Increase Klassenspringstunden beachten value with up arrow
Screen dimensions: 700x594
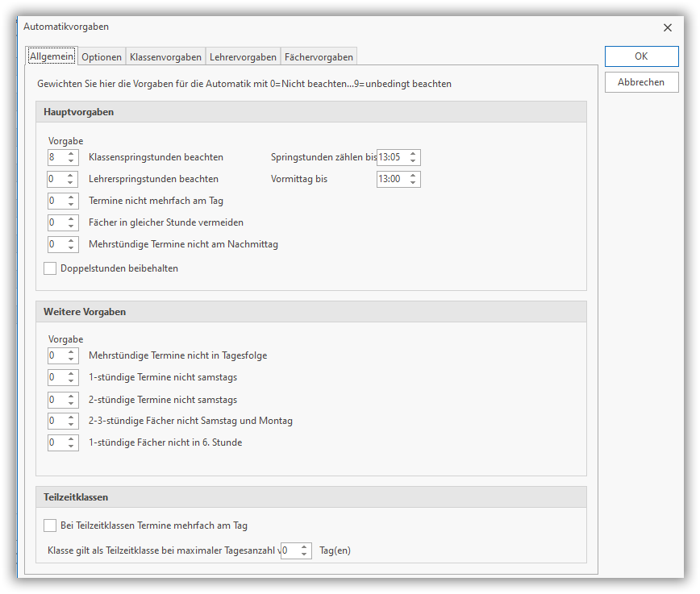click(x=71, y=154)
